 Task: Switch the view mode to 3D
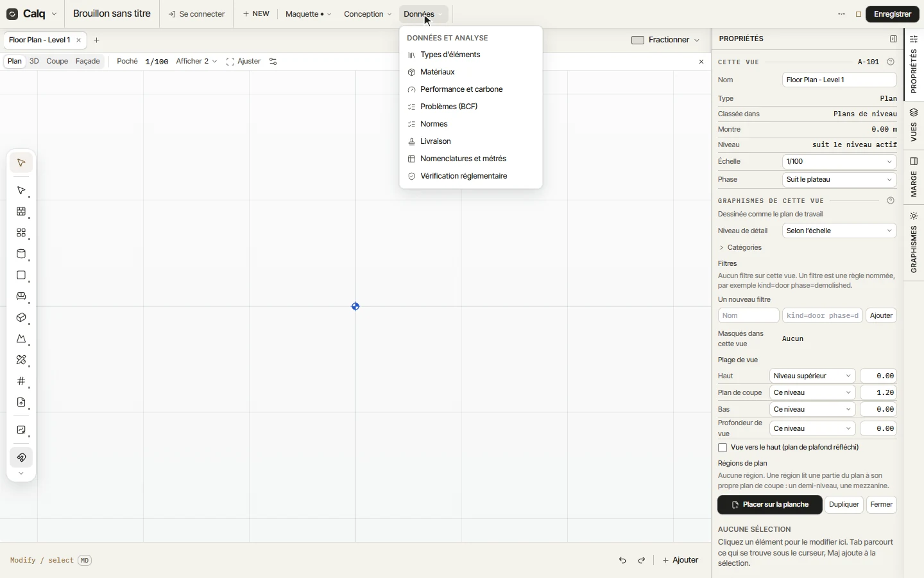click(34, 62)
